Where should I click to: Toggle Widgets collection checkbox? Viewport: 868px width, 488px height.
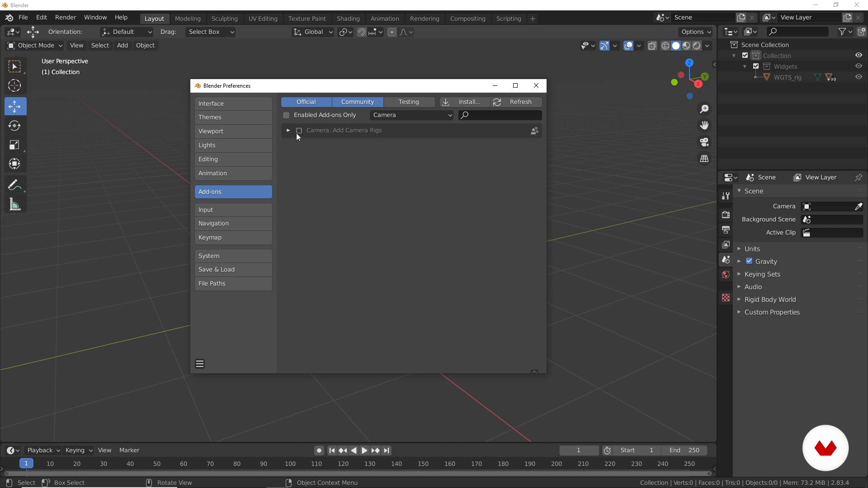pos(756,66)
